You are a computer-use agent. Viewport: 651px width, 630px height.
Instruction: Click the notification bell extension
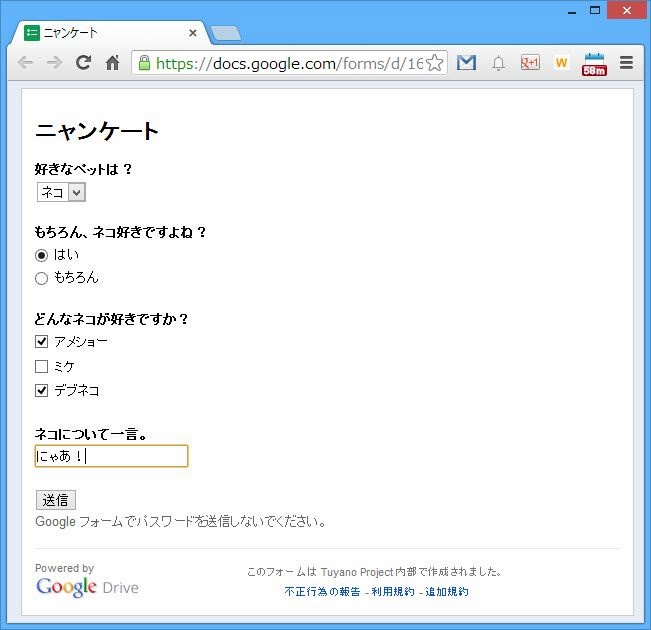coord(498,63)
